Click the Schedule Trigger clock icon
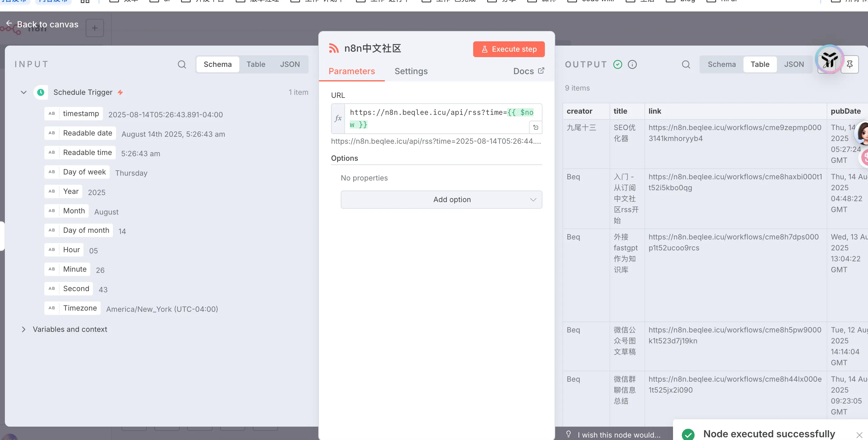The height and width of the screenshot is (440, 868). click(x=41, y=92)
